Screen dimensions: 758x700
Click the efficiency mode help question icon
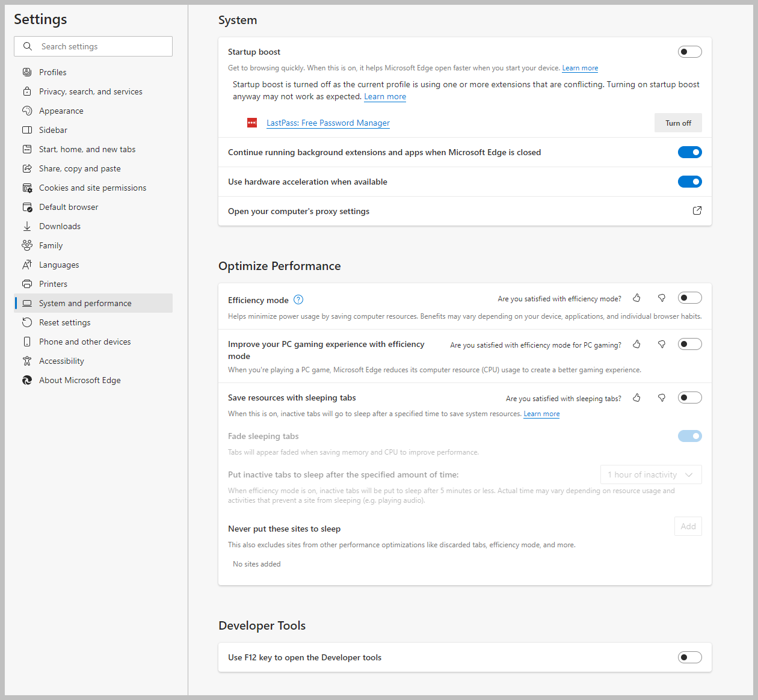pyautogui.click(x=298, y=299)
